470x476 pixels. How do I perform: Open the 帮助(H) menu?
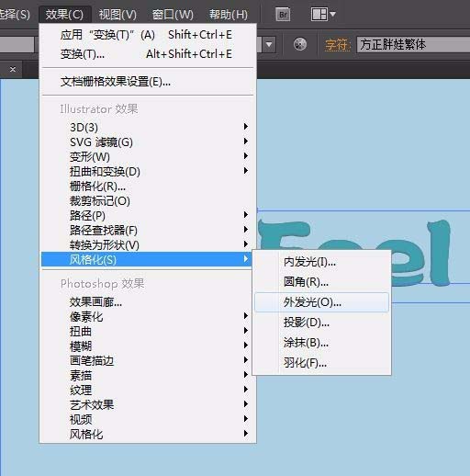click(229, 15)
